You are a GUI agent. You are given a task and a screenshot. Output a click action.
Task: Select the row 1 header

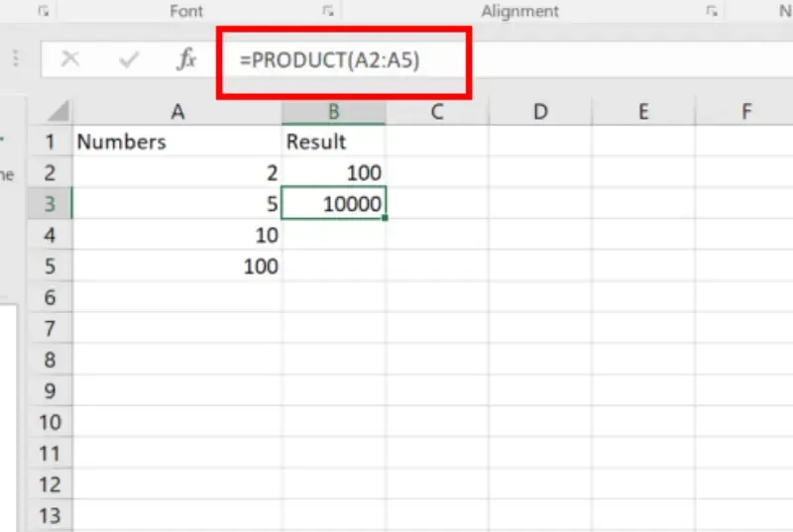pyautogui.click(x=52, y=142)
